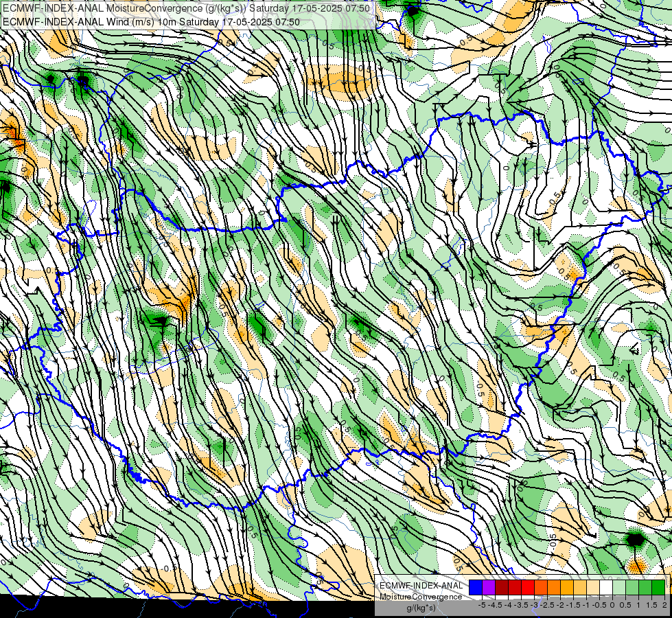This screenshot has height=618, width=672.
Task: Pick the legend swatch between 1 and 1.5
Action: (645, 587)
